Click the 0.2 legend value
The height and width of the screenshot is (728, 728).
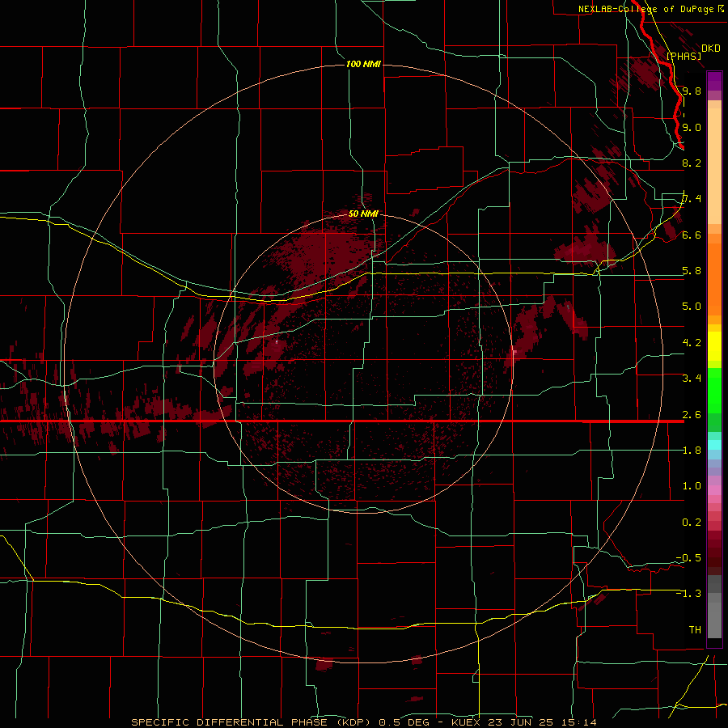click(x=692, y=523)
